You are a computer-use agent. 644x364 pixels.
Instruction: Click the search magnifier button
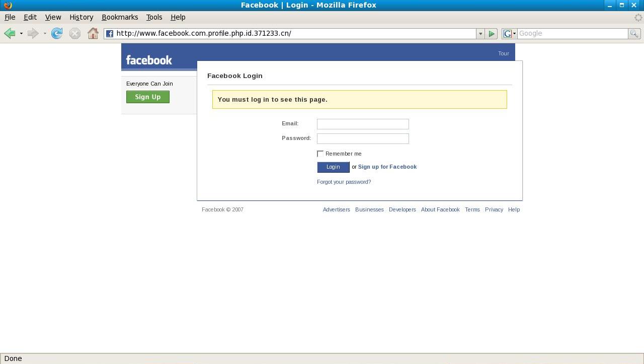pos(634,33)
